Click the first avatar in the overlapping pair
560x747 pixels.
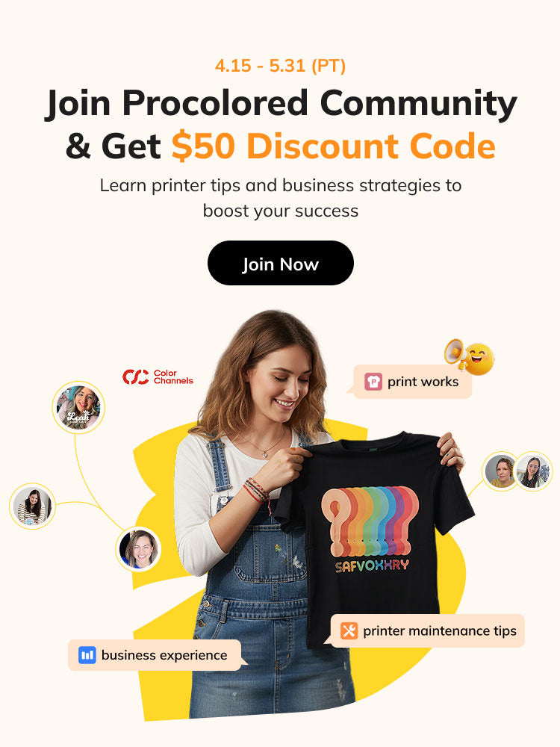(500, 471)
